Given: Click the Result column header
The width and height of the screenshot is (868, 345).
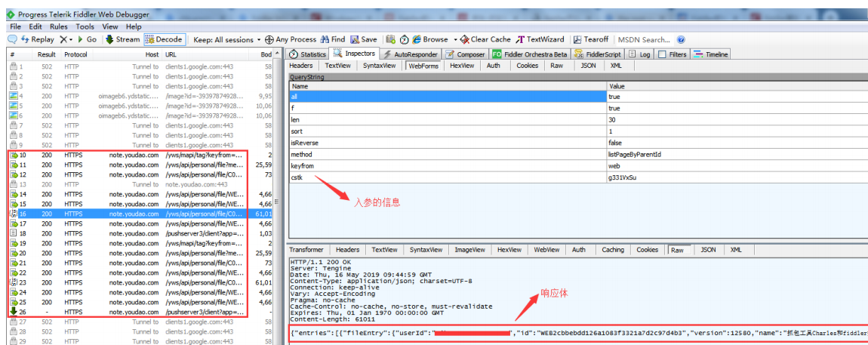Looking at the screenshot, I should 47,54.
